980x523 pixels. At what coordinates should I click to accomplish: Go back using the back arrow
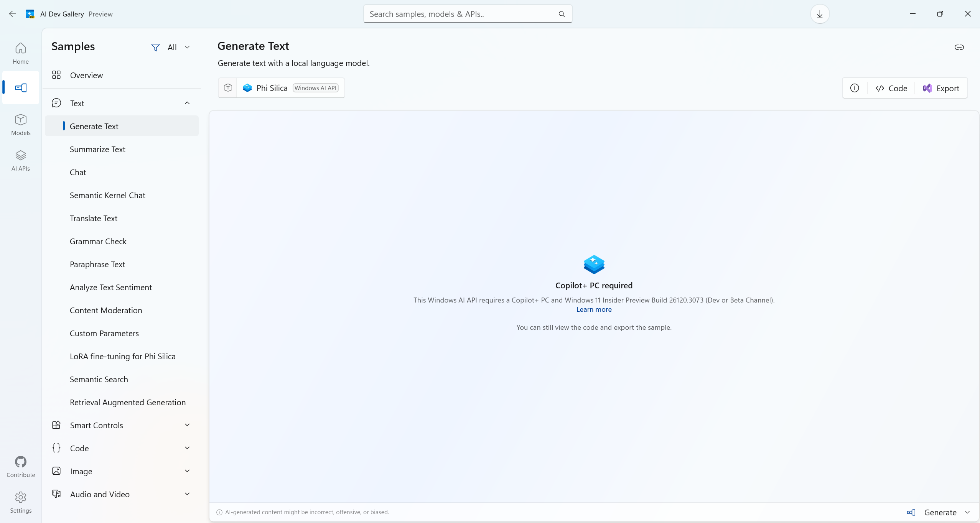click(13, 14)
